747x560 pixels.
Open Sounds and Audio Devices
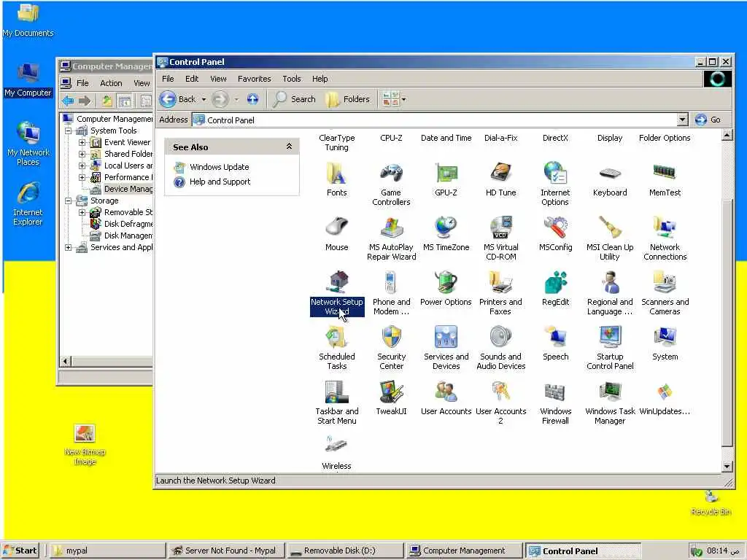pos(500,337)
